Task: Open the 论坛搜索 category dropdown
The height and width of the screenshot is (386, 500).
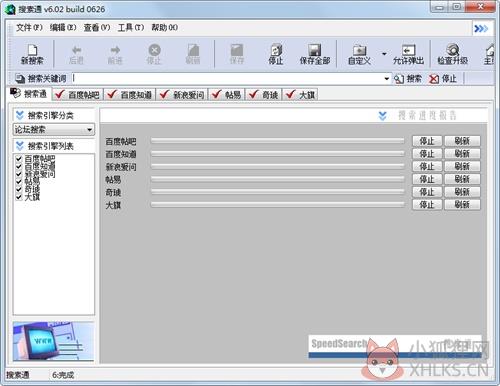Action: tap(54, 129)
